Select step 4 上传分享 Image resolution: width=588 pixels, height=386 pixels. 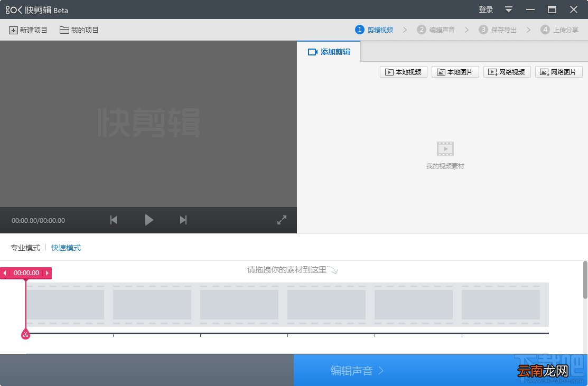[x=559, y=30]
